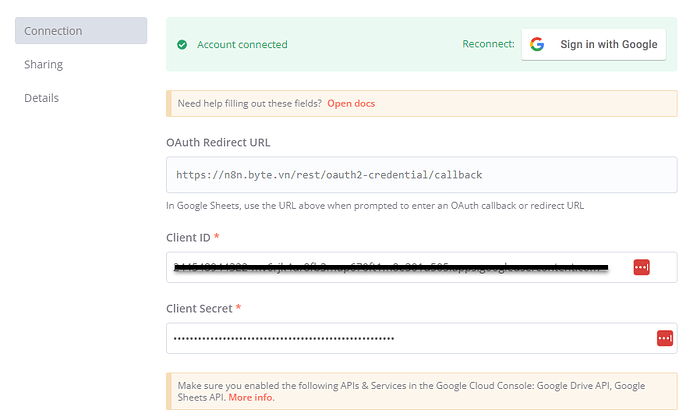
Task: Click the OAuth Redirect URL callback field
Action: pos(420,175)
